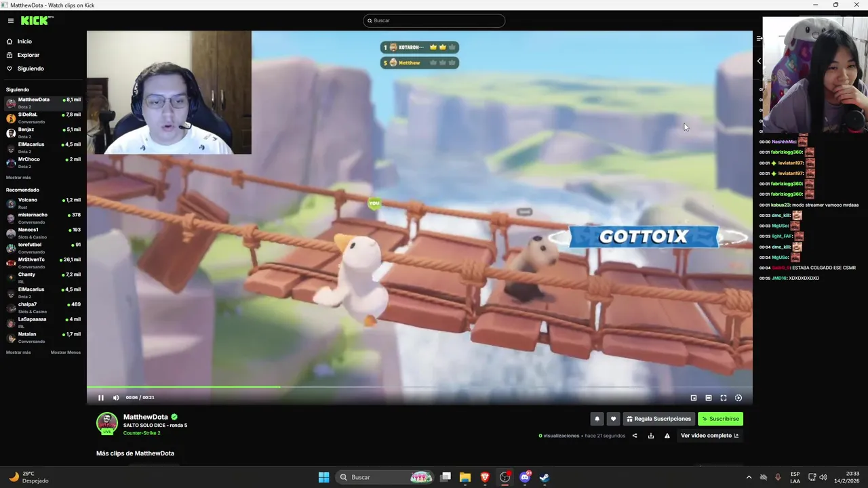Enable picture-in-picture mode
The image size is (868, 488).
tap(694, 398)
